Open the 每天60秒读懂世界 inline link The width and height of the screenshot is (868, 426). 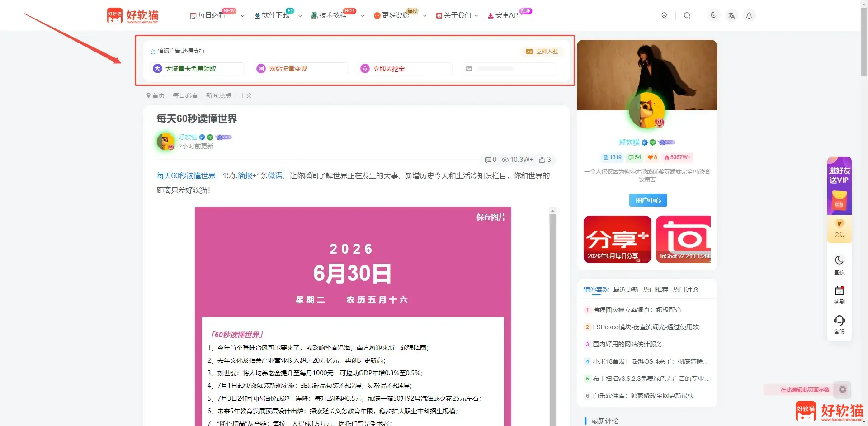186,175
